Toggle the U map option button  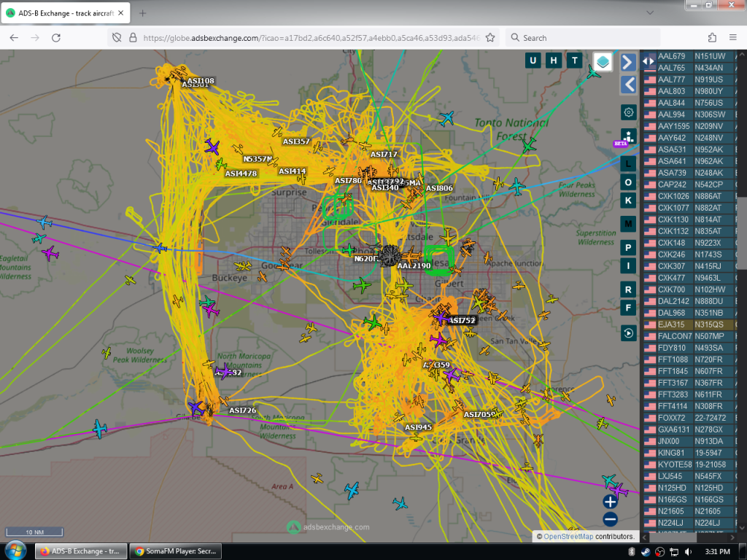[533, 61]
